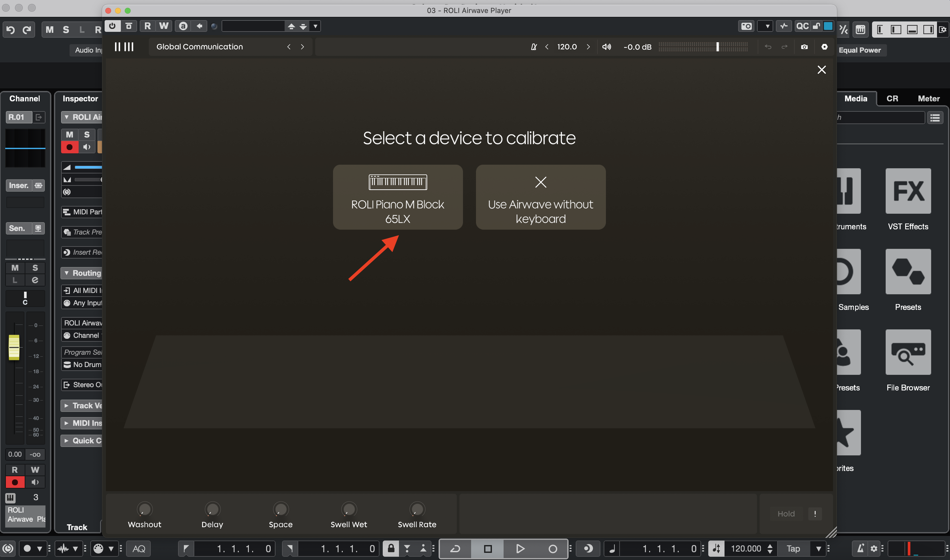Click the plugin power bypass icon
This screenshot has height=560, width=950.
click(112, 26)
